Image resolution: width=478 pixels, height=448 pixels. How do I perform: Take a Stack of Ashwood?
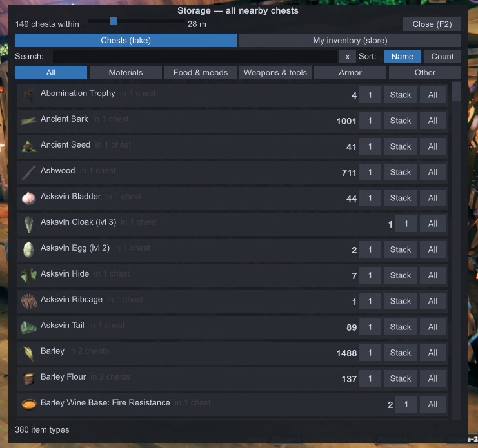click(x=400, y=172)
